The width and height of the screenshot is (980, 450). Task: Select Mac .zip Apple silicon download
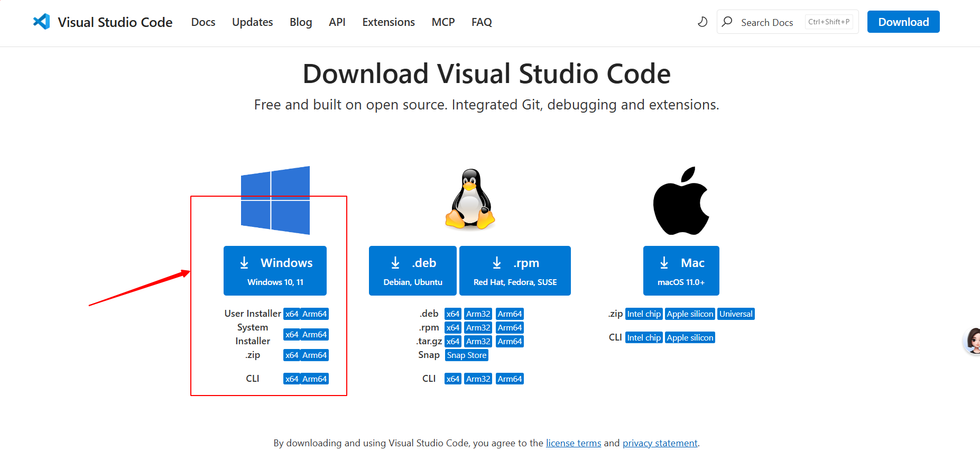click(690, 314)
